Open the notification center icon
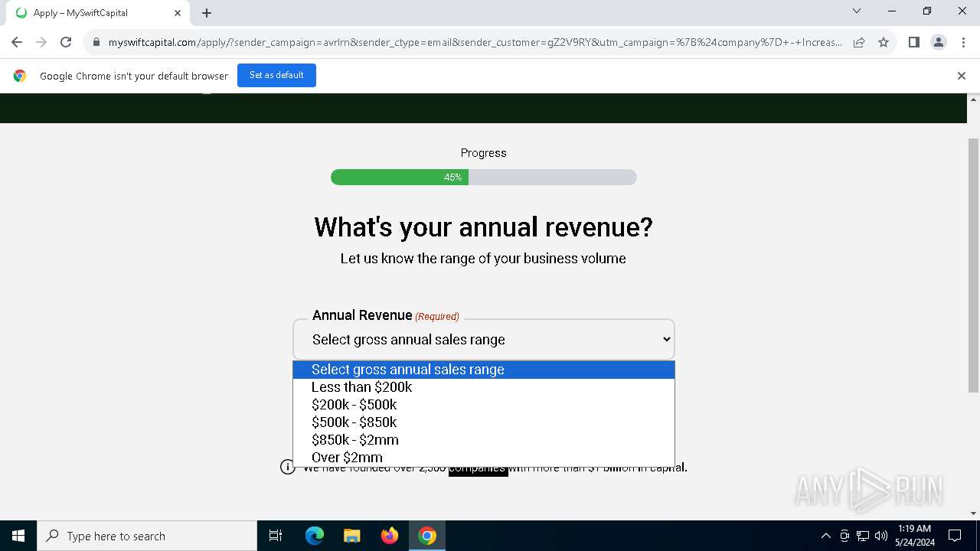Image resolution: width=980 pixels, height=551 pixels. (955, 536)
